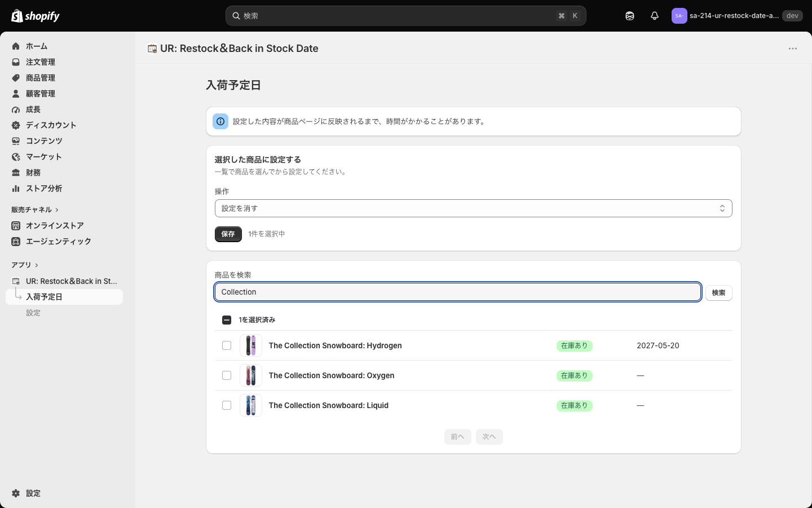Click the 商品を検索 field containing Collection
This screenshot has height=508, width=812.
[458, 292]
